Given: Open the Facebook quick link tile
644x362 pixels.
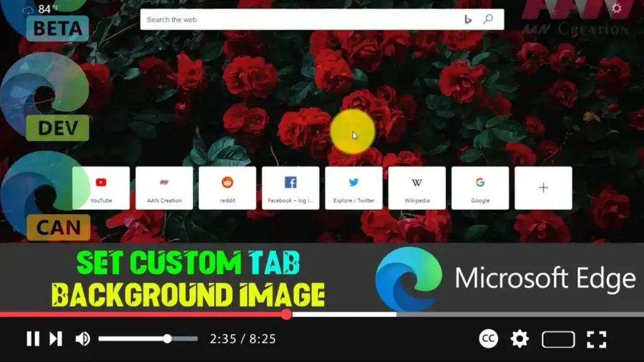Looking at the screenshot, I should [291, 188].
